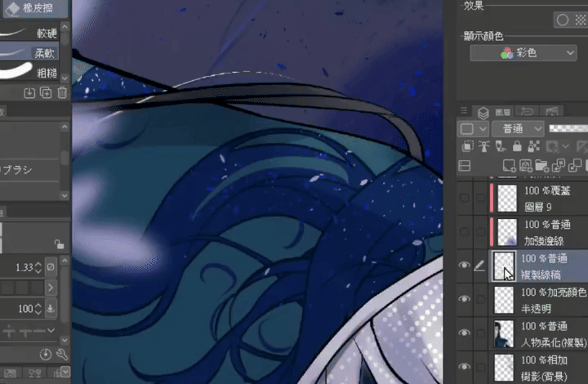Expand the arrow button beside the square preset boxes

coord(51,288)
